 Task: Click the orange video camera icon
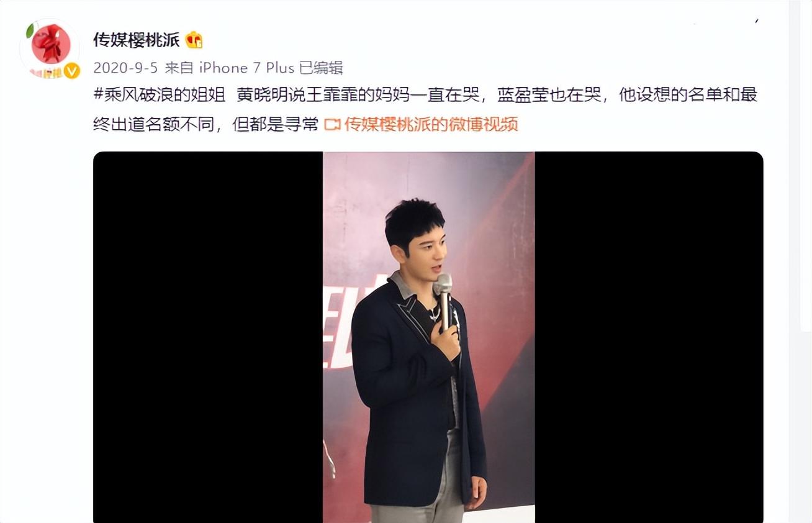coord(333,124)
